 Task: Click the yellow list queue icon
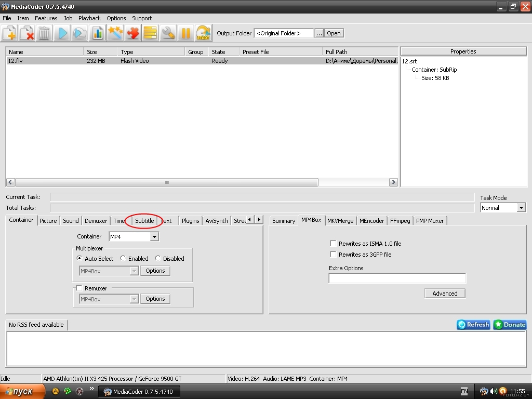[150, 33]
